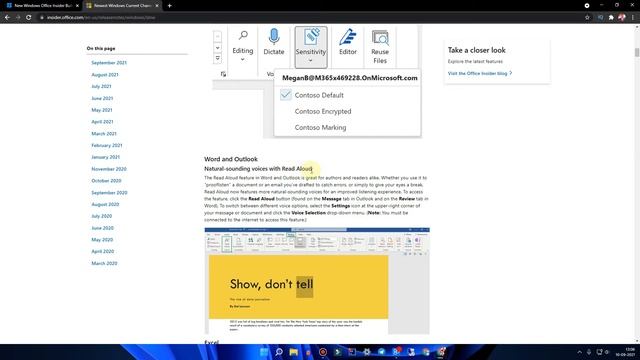Click the MeganB account header in menu

pyautogui.click(x=350, y=78)
